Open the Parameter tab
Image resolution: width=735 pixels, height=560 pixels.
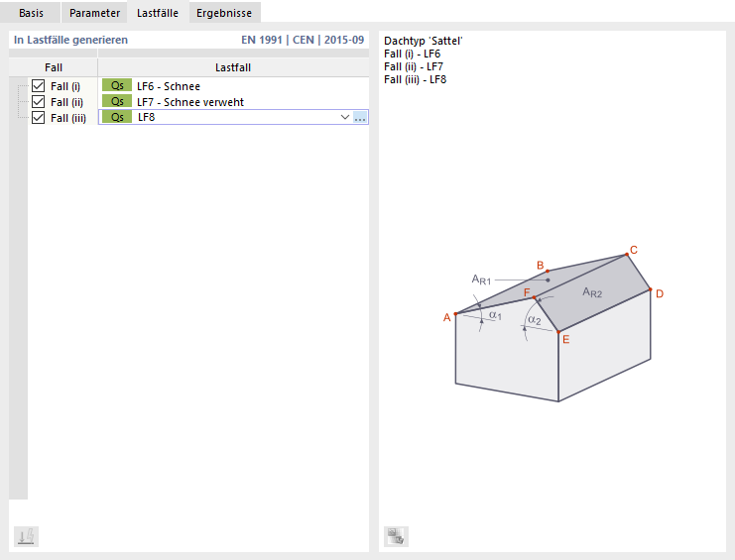tap(94, 13)
